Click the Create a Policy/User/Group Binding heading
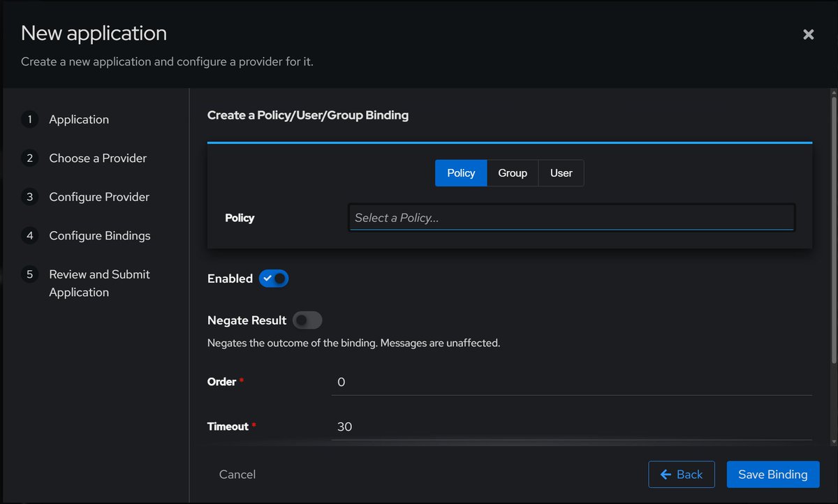The image size is (838, 504). (x=308, y=115)
